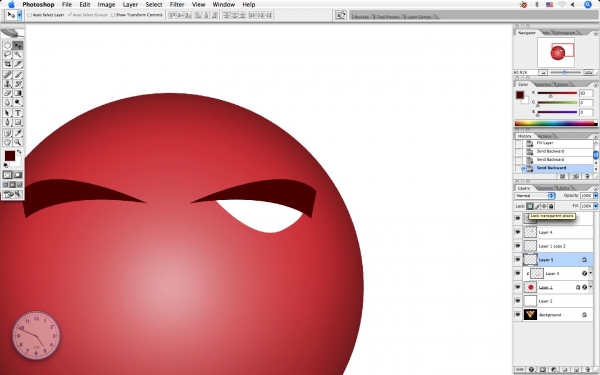Select the Lasso tool
The width and height of the screenshot is (600, 375).
click(7, 55)
